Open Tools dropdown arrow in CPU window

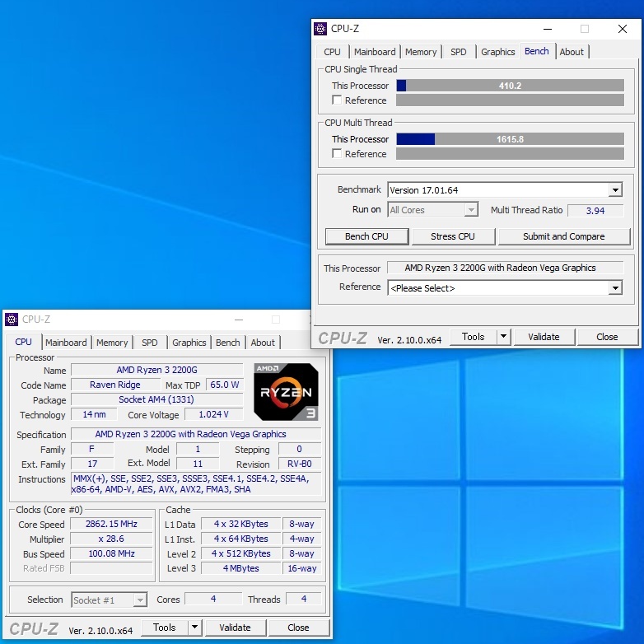click(x=194, y=628)
